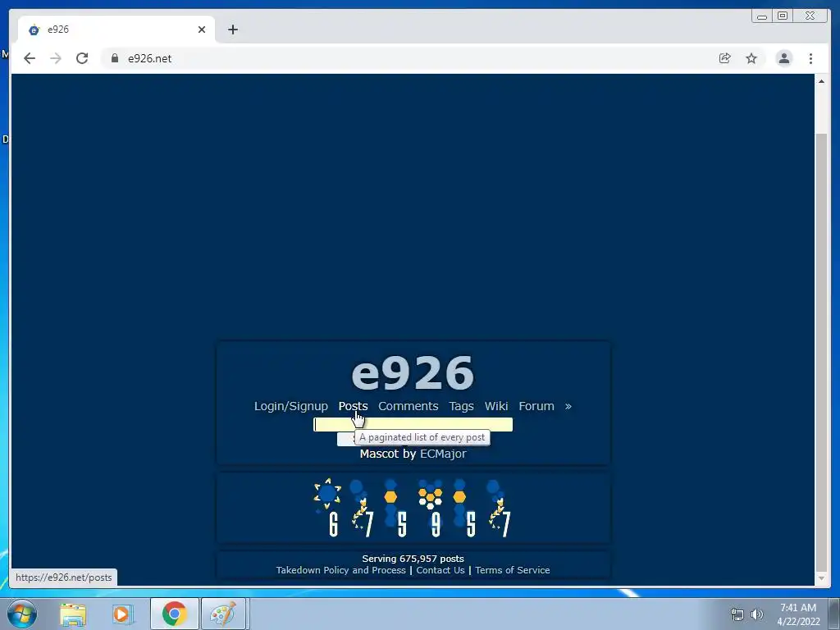840x630 pixels.
Task: Bookmark this page with the star icon
Action: 751,58
